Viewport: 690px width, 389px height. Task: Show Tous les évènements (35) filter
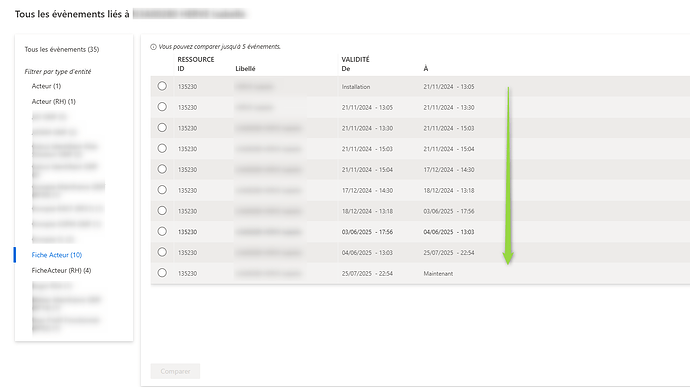pos(62,49)
